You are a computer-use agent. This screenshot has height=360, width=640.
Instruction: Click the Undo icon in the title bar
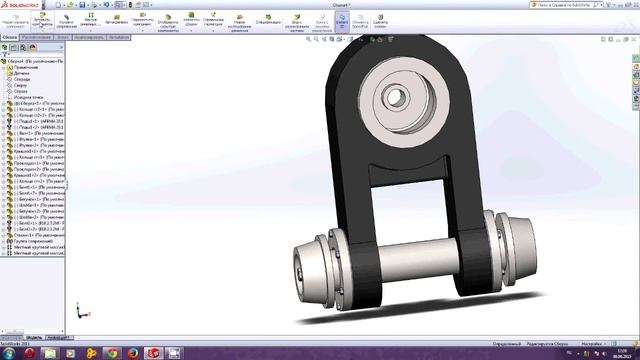pos(106,5)
